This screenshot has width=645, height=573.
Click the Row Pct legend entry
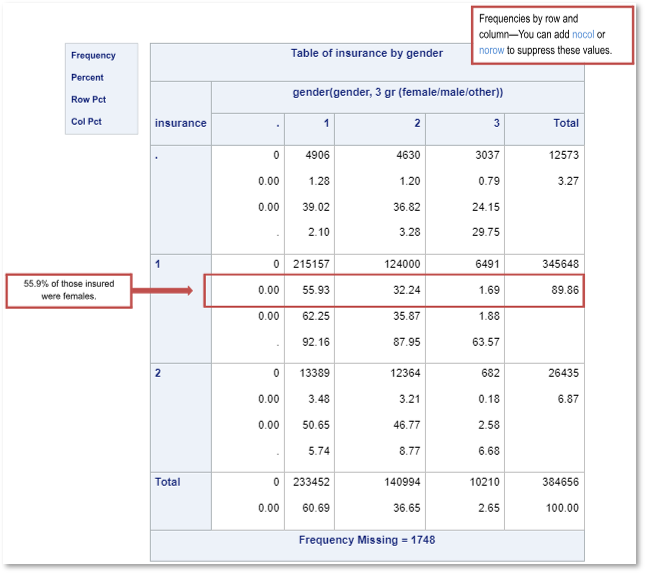(x=87, y=100)
